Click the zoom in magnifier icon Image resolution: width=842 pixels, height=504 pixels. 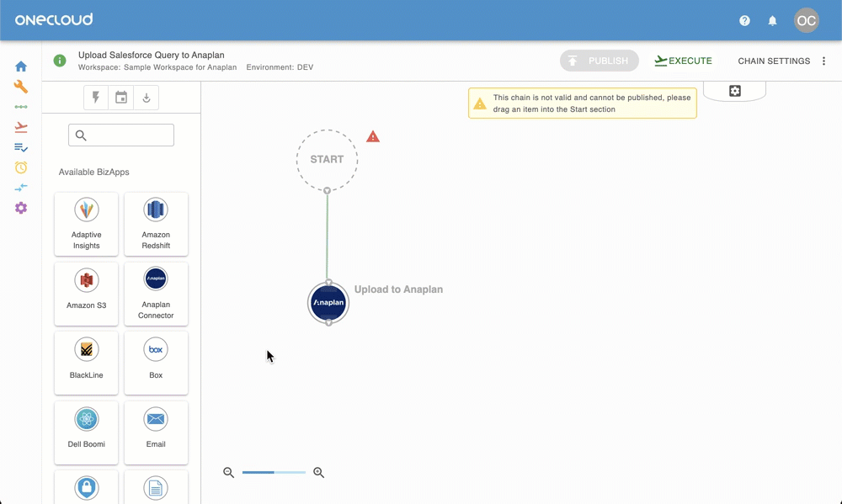pos(319,472)
